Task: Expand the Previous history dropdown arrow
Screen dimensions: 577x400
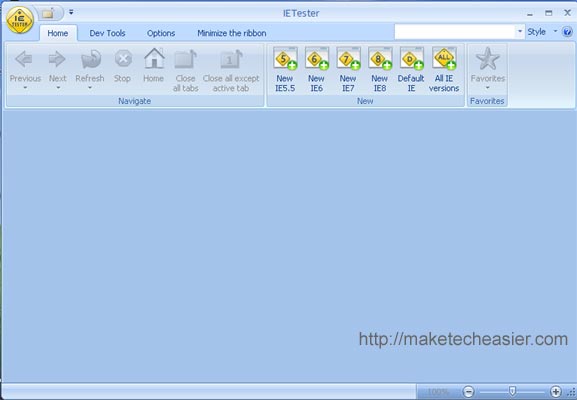Action: click(x=25, y=88)
